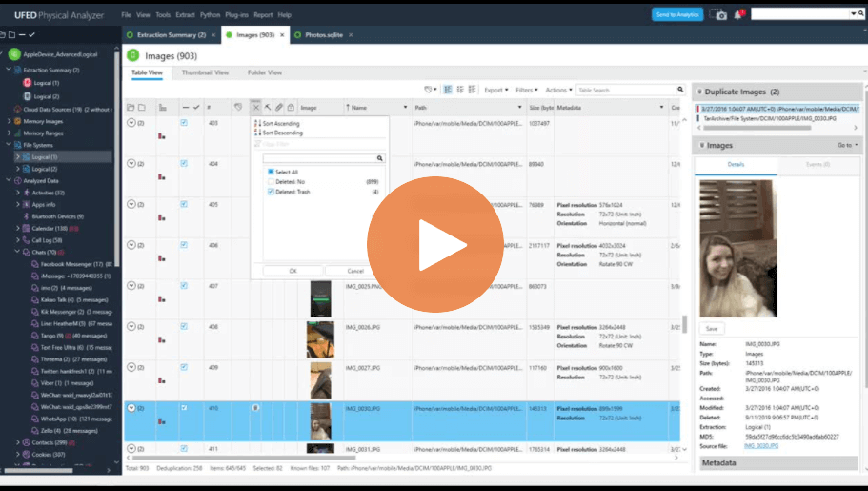
Task: Open the Export dropdown
Action: [495, 90]
